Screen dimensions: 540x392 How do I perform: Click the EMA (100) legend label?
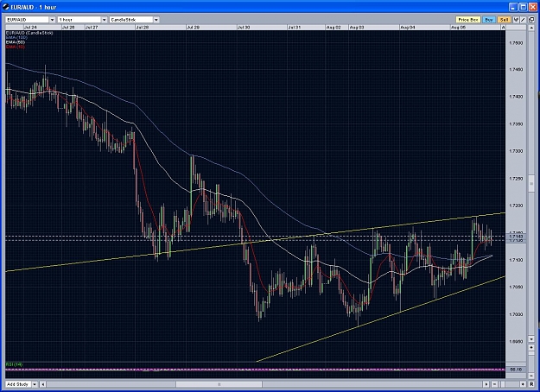pos(16,37)
